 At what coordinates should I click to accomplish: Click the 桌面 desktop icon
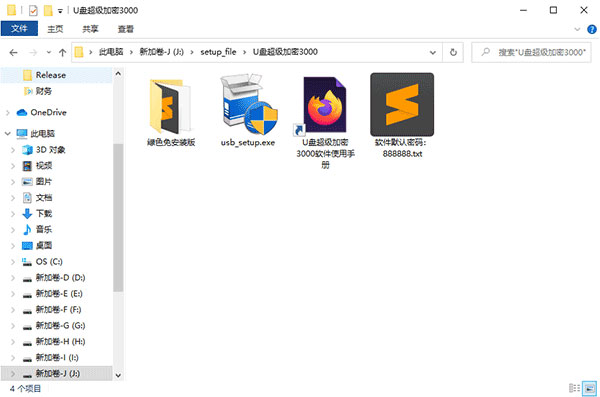[27, 246]
